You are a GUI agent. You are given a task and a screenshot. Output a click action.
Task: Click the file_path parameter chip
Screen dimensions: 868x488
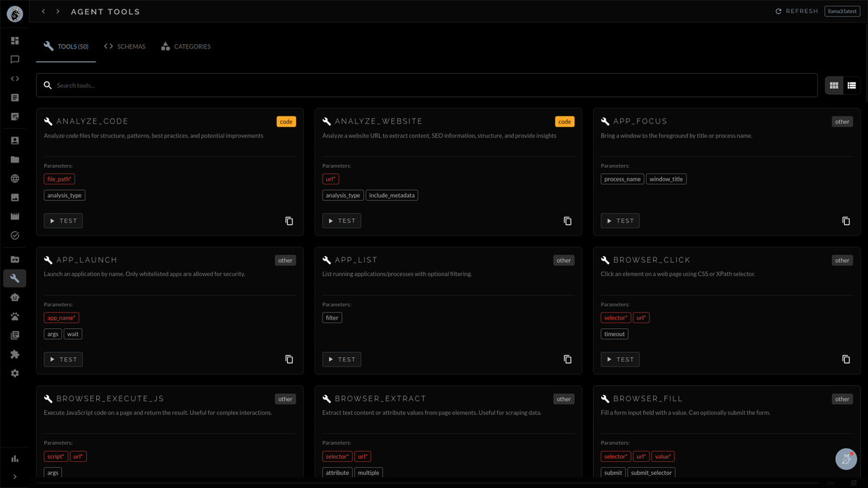(59, 179)
